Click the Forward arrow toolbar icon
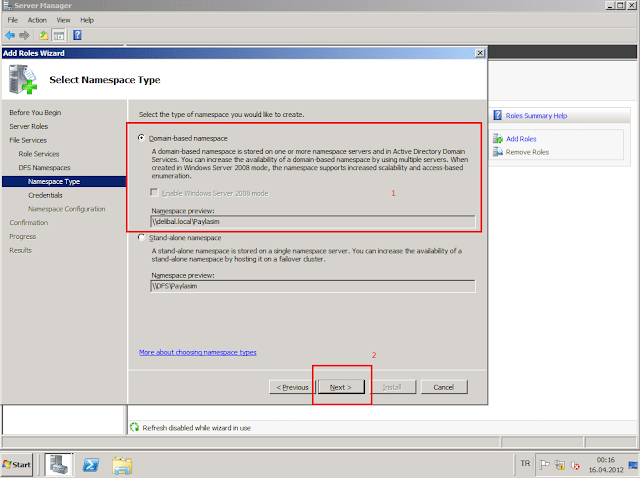Screen dimensions: 640x478 coord(25,35)
